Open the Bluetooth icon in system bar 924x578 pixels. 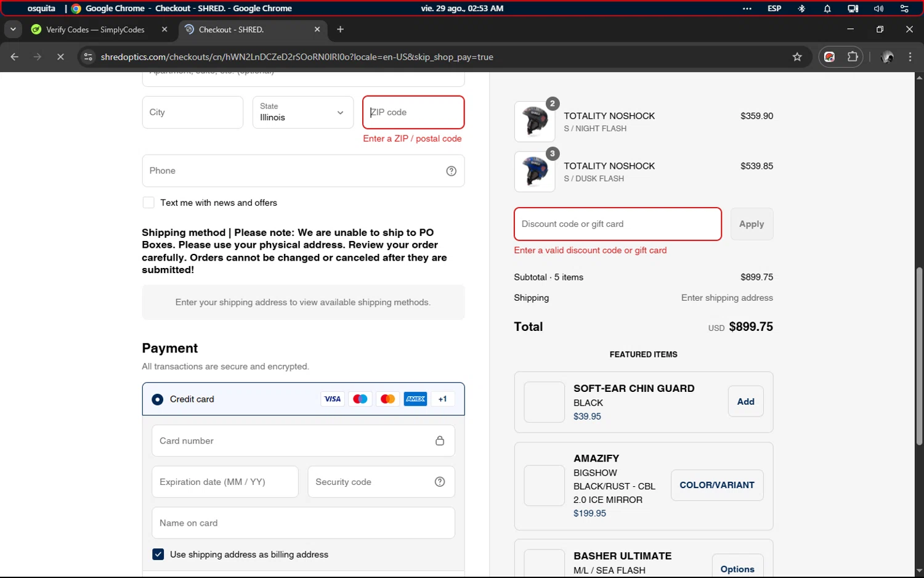pos(801,9)
